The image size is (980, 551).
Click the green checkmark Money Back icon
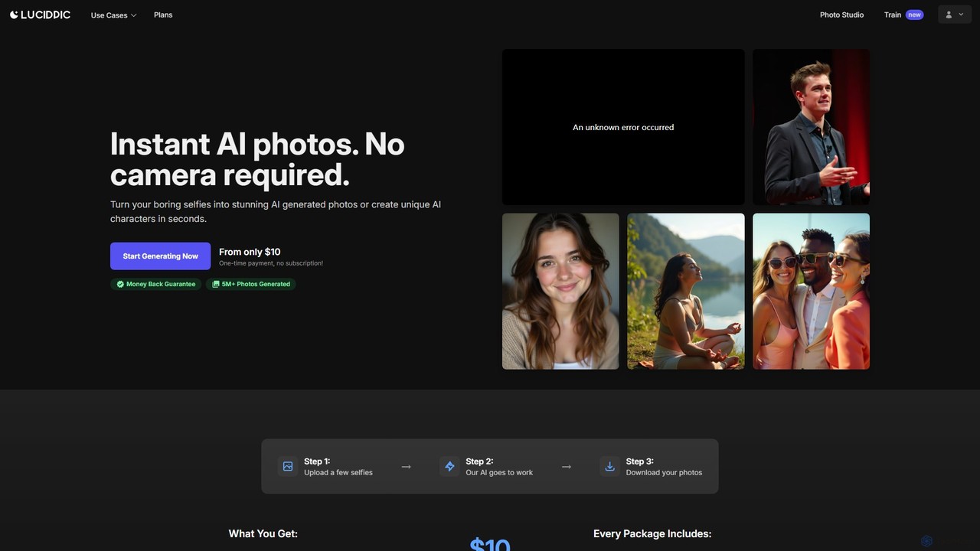pos(120,284)
